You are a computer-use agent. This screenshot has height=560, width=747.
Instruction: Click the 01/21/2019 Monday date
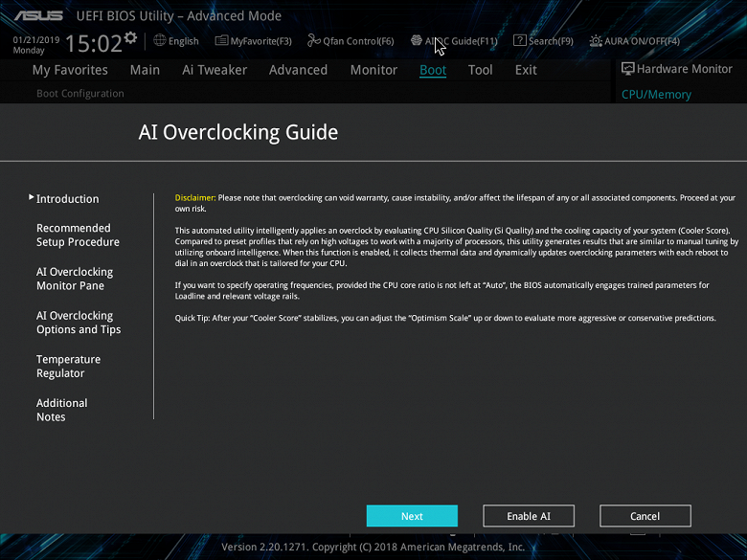tap(35, 45)
